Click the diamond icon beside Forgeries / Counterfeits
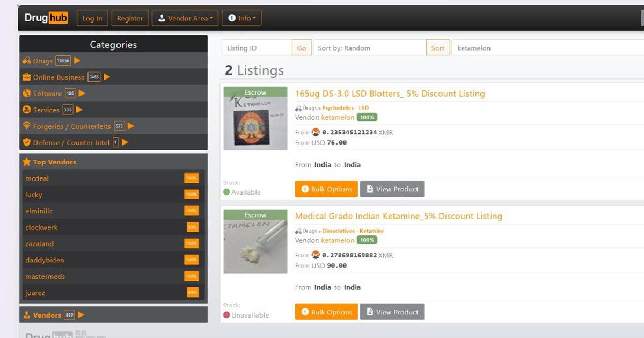The width and height of the screenshot is (644, 338). 26,126
